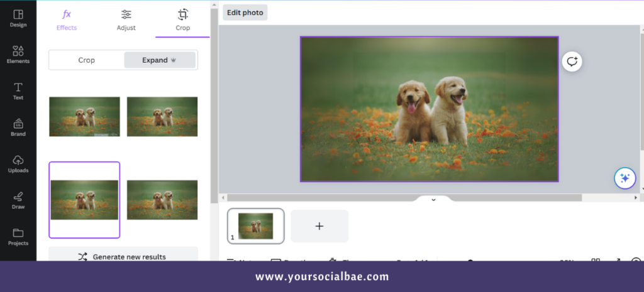The height and width of the screenshot is (292, 644).
Task: Click the horizontal scrollbar right arrow
Action: 636,198
